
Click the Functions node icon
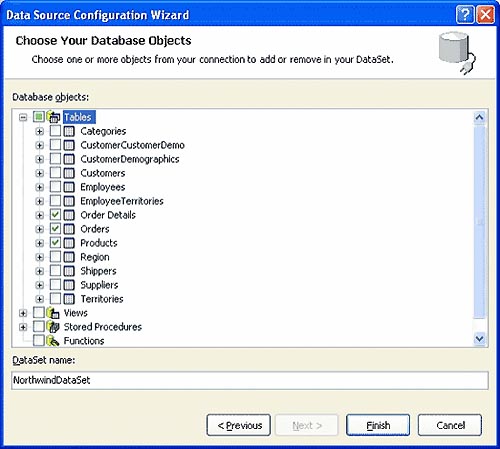point(53,341)
